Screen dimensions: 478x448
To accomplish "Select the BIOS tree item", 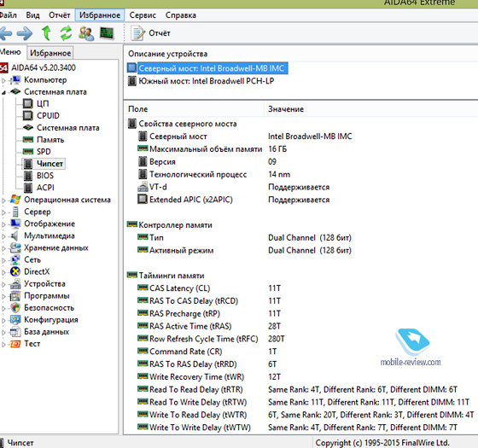I will tap(45, 176).
